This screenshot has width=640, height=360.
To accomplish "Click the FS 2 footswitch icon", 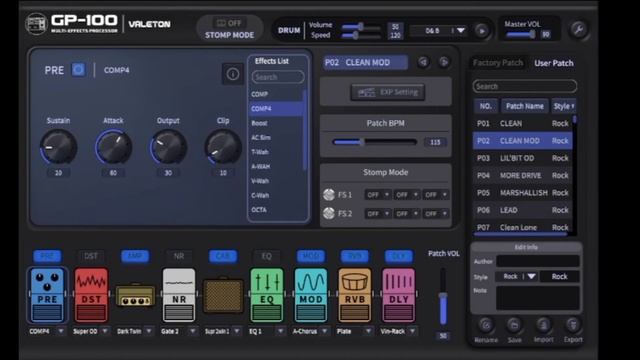I will (x=329, y=213).
